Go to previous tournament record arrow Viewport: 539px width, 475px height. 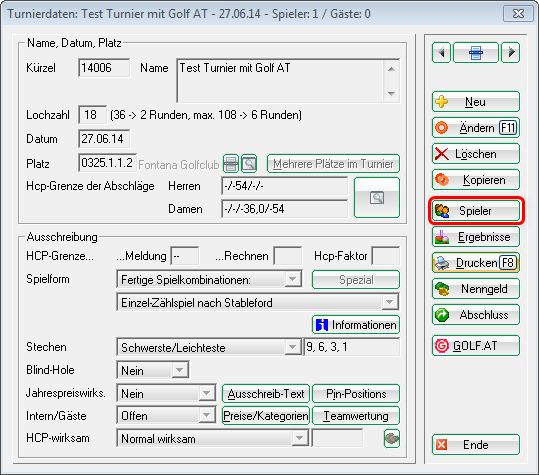[441, 53]
